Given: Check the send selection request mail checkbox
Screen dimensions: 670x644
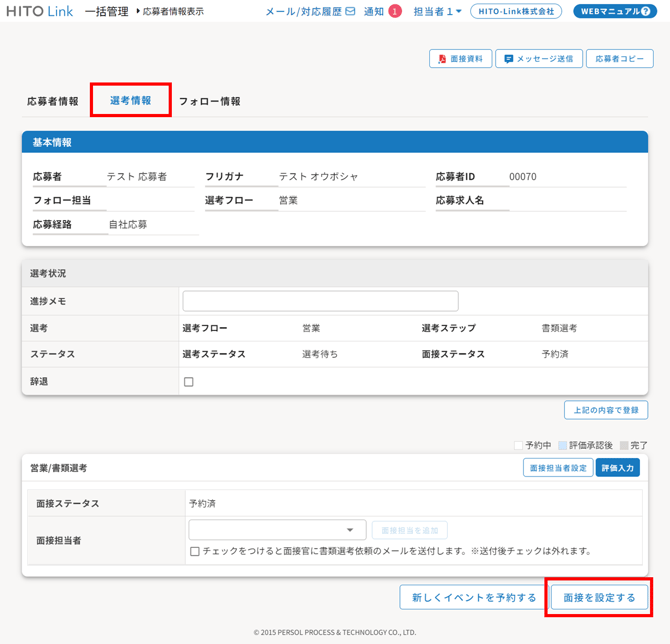Looking at the screenshot, I should (x=195, y=551).
